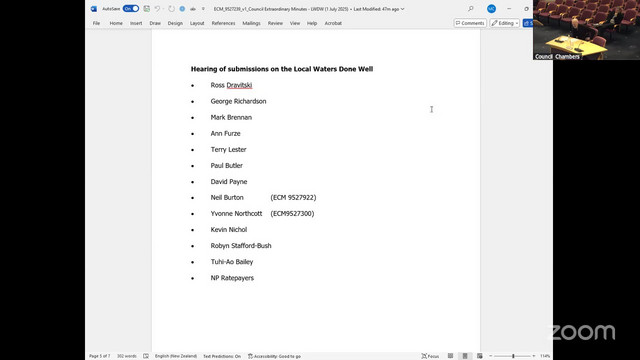Viewport: 640px width, 360px height.
Task: Click the reference (ECM9527300)
Action: [x=292, y=213]
